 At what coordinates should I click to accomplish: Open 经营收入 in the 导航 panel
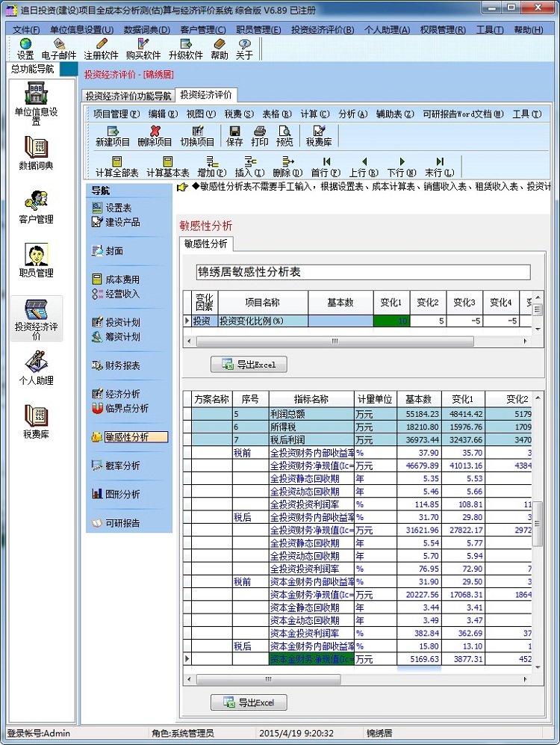[x=116, y=294]
